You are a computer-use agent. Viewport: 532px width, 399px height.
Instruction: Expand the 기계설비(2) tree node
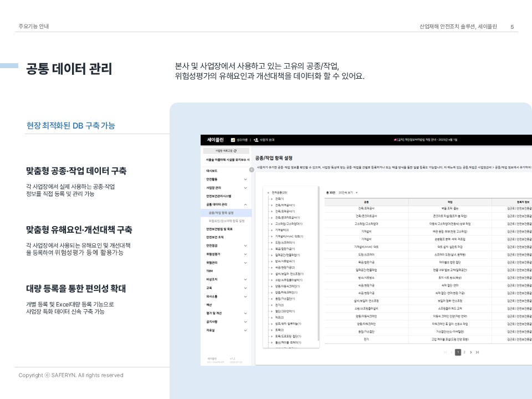tap(272, 229)
